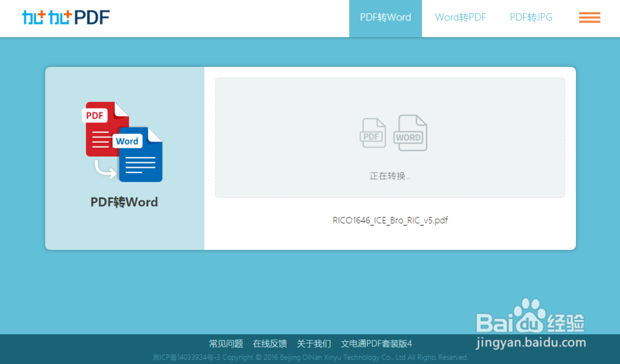Image resolution: width=620 pixels, height=364 pixels.
Task: Switch to the PDF转JPG tab
Action: point(530,17)
